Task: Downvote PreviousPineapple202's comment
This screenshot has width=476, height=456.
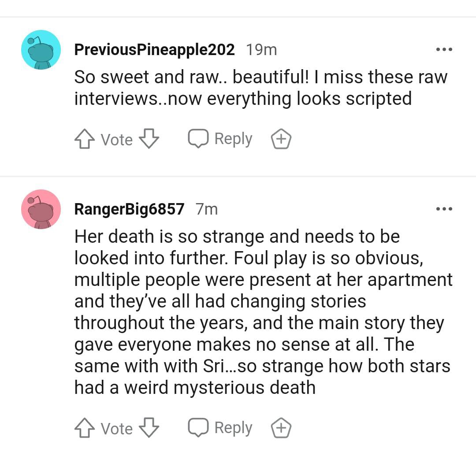Action: (x=149, y=139)
